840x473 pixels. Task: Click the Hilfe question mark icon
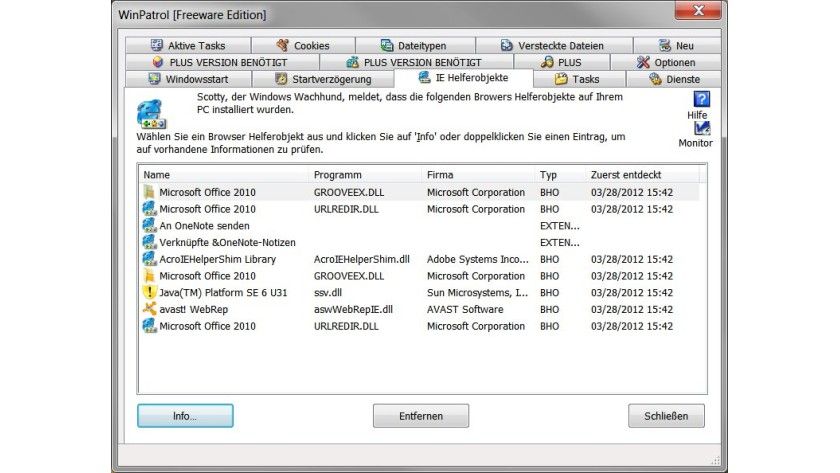(x=701, y=99)
